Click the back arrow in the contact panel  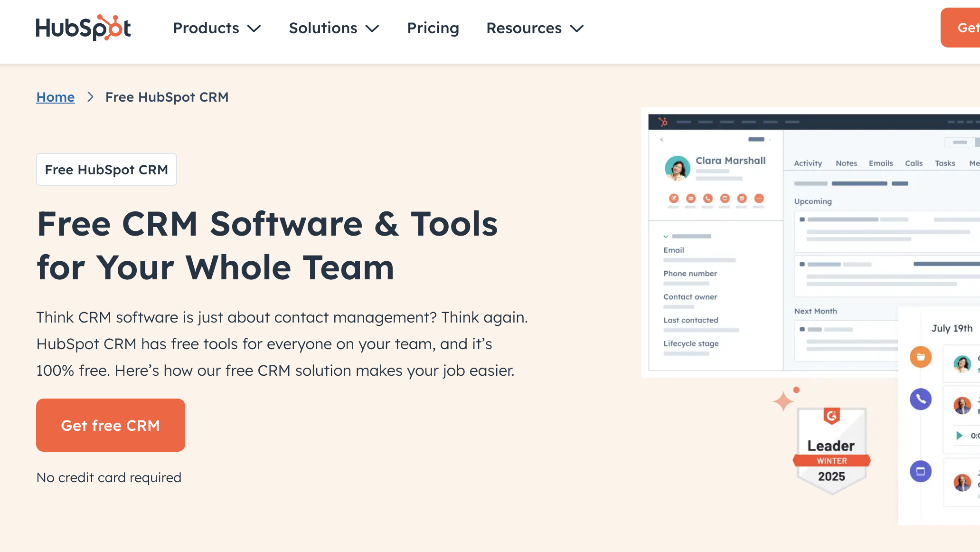[661, 139]
